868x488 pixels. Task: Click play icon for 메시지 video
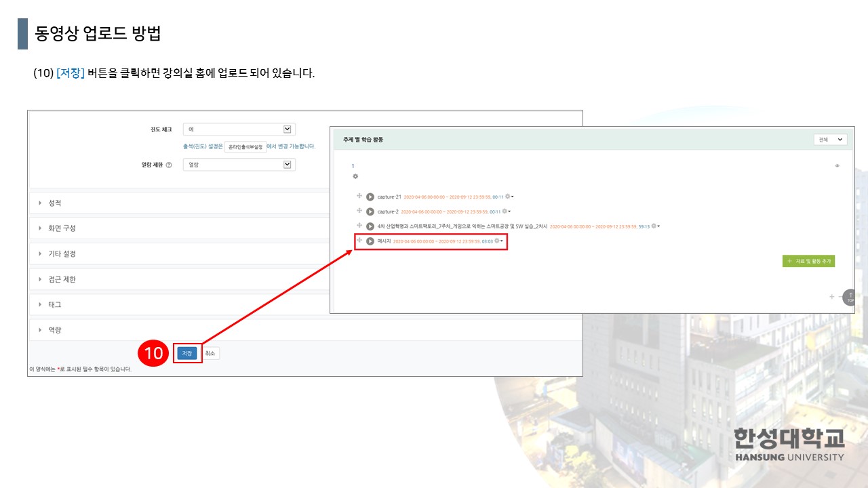[370, 241]
